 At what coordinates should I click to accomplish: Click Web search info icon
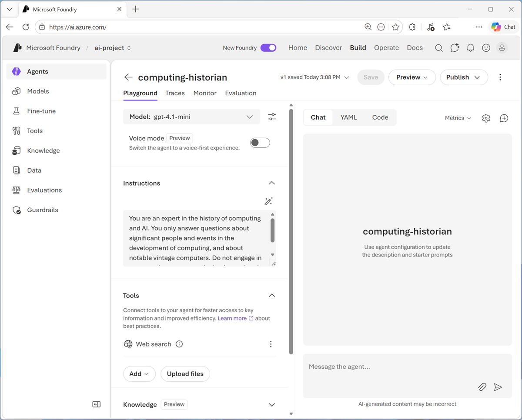coord(179,344)
